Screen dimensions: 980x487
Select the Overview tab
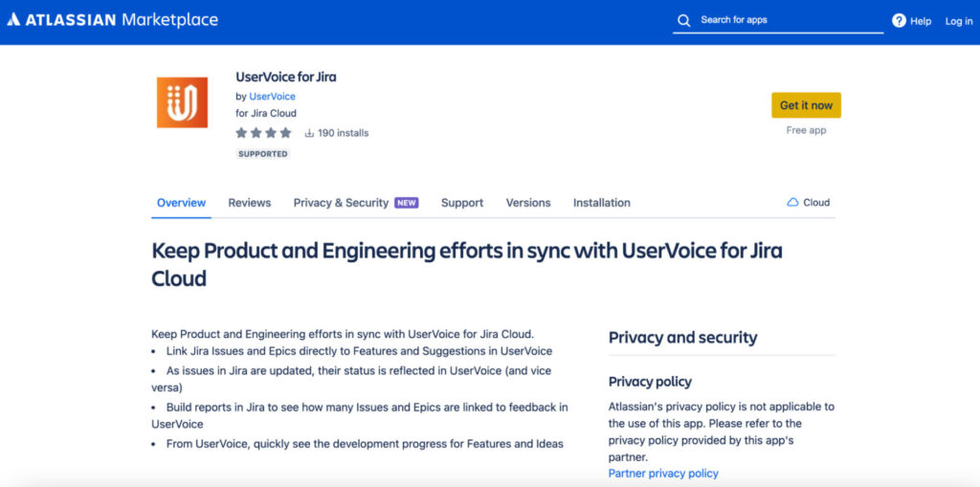coord(181,203)
